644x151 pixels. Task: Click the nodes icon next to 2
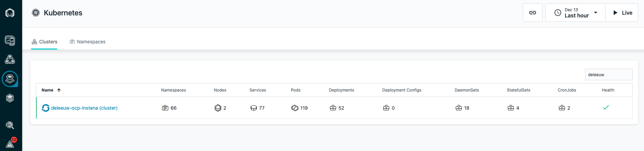(218, 108)
